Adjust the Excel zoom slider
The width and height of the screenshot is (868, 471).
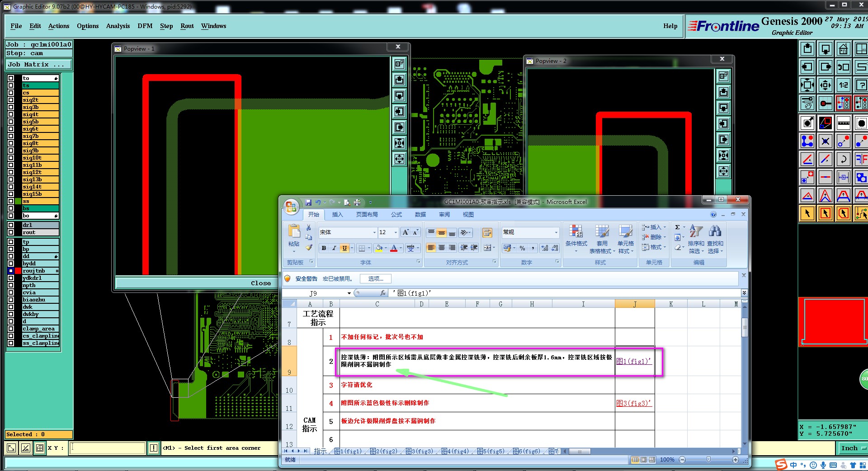(x=708, y=460)
